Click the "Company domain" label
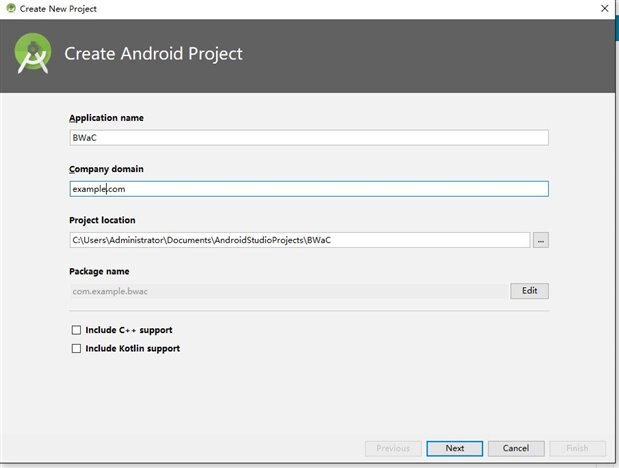The height and width of the screenshot is (468, 619). pos(106,169)
